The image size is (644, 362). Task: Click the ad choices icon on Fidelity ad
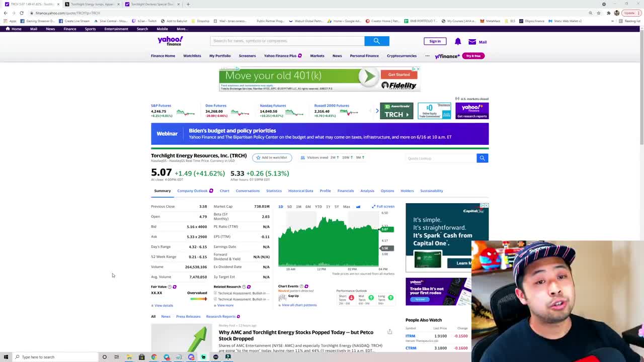pyautogui.click(x=414, y=69)
